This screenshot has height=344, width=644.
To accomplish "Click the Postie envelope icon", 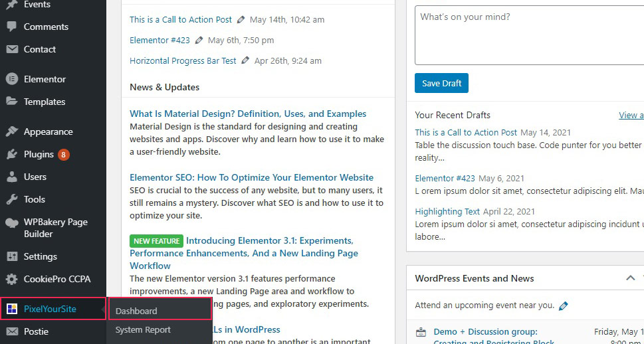I will 12,331.
